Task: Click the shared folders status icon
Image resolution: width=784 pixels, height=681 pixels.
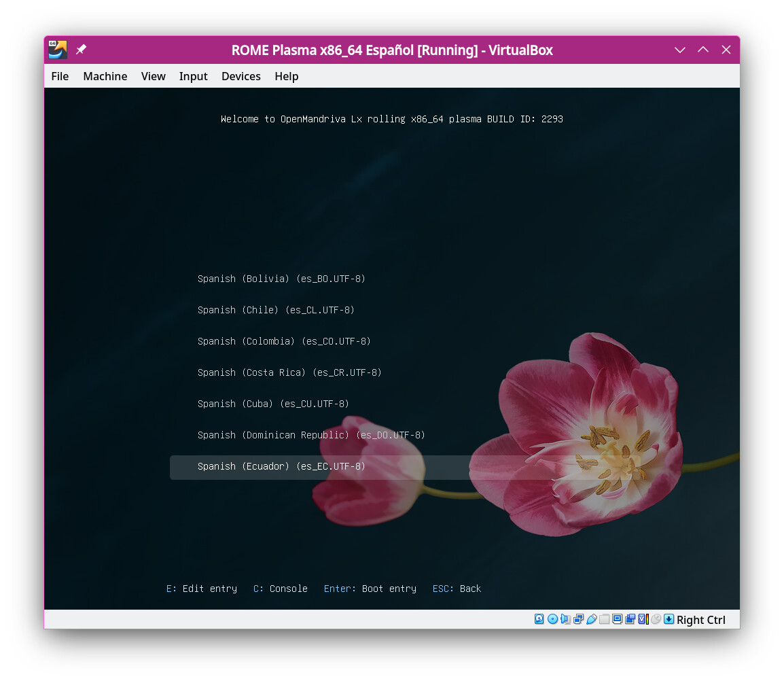Action: point(605,619)
